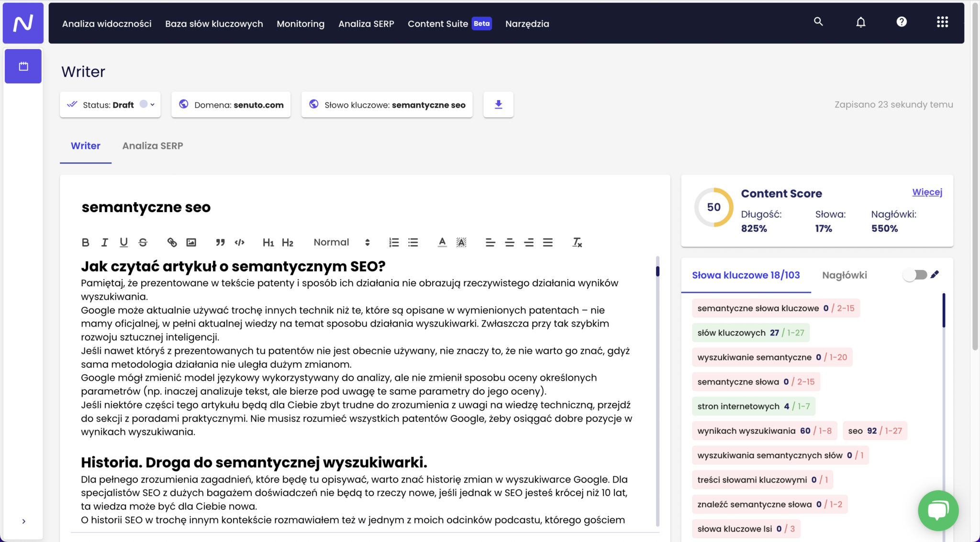The image size is (980, 542).
Task: Toggle underline text formatting
Action: 123,242
